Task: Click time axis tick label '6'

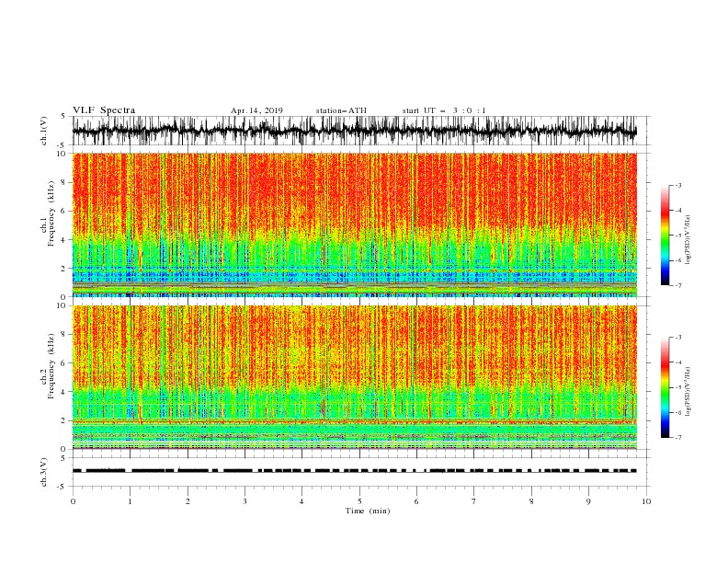Action: (417, 501)
